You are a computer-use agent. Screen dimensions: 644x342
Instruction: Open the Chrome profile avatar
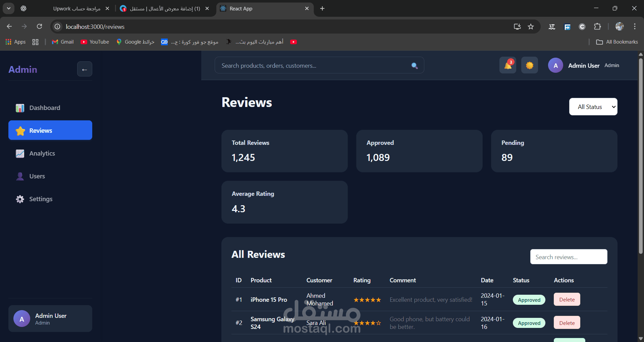point(620,26)
